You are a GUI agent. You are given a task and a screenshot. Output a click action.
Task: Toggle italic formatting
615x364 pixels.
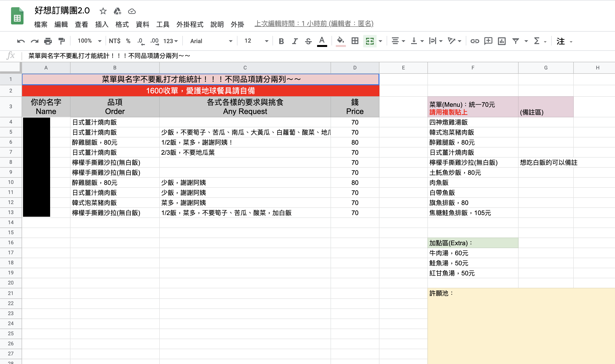[295, 41]
